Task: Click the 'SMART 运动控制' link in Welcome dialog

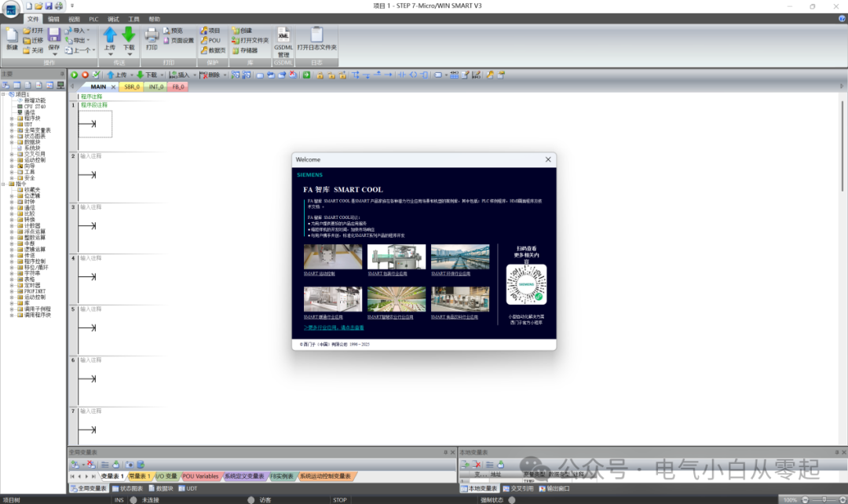Action: 320,274
